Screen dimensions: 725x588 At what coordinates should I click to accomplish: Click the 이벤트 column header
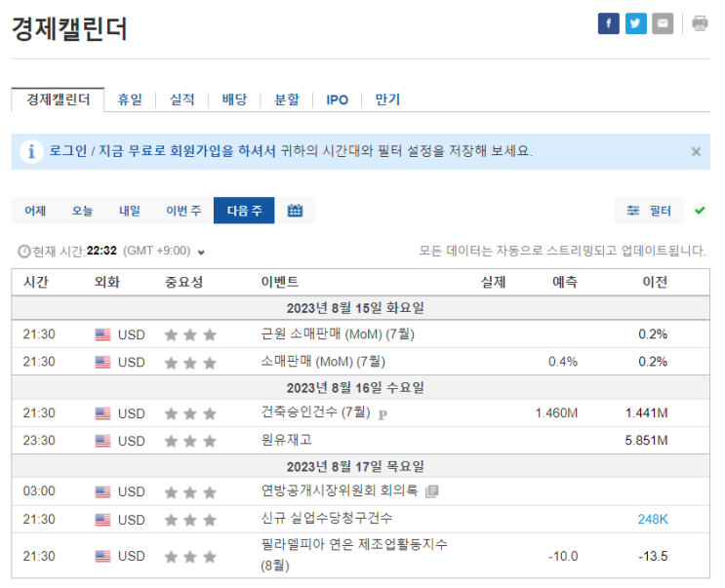click(280, 282)
